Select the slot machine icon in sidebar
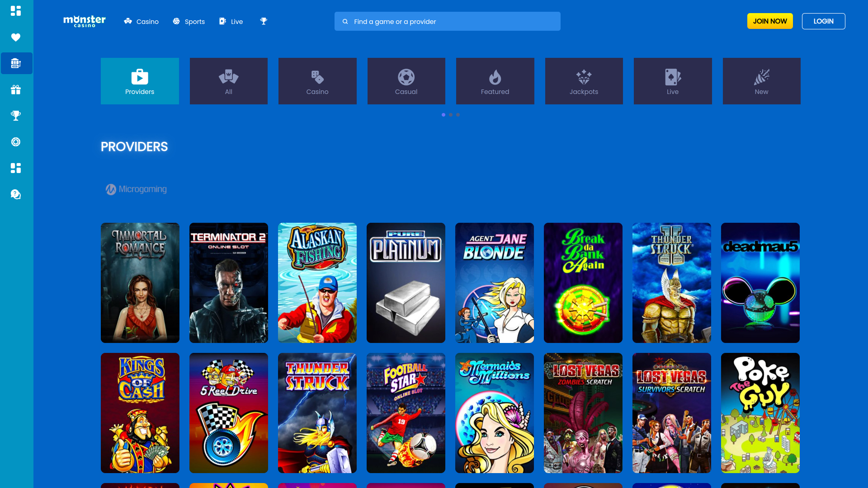868x488 pixels. [x=16, y=63]
